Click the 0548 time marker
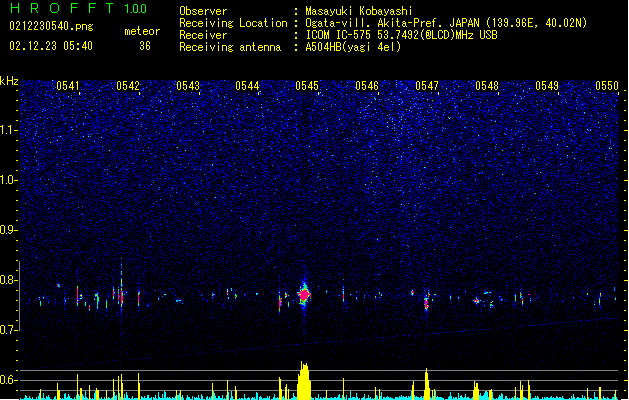Viewport: 629px width, 400px height. pyautogui.click(x=487, y=86)
